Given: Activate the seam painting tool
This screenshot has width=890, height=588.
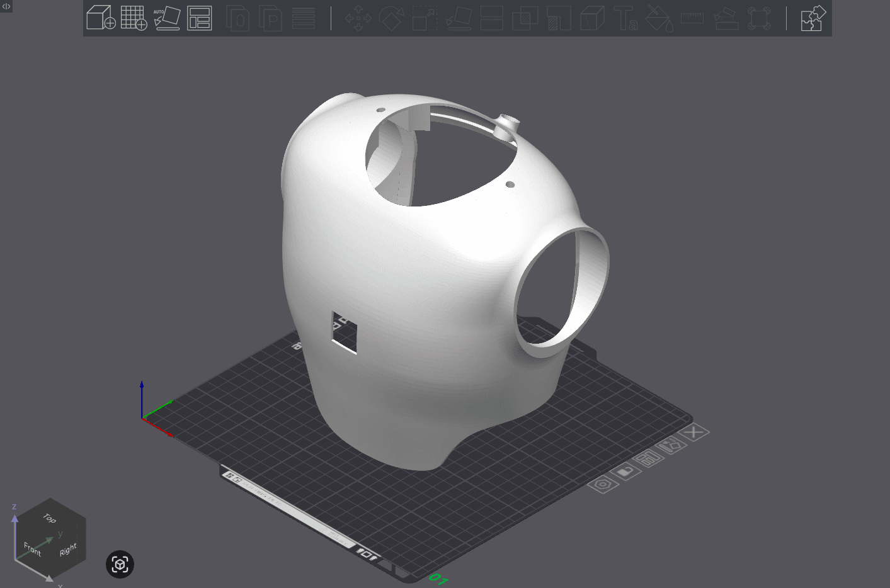Looking at the screenshot, I should (x=759, y=19).
